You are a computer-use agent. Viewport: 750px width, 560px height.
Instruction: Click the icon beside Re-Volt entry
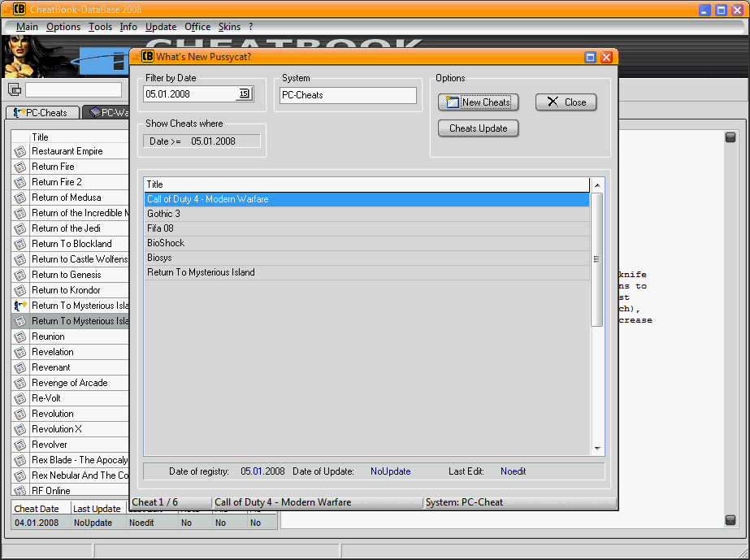pyautogui.click(x=20, y=398)
